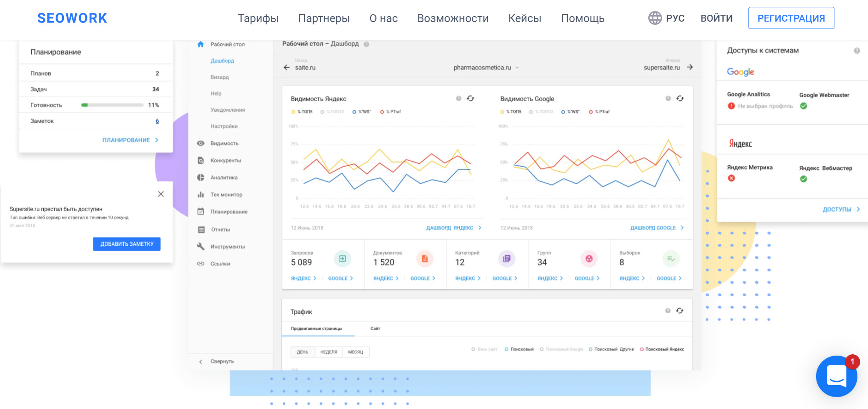The image size is (868, 409).
Task: Click the Готовность progress bar
Action: point(112,105)
